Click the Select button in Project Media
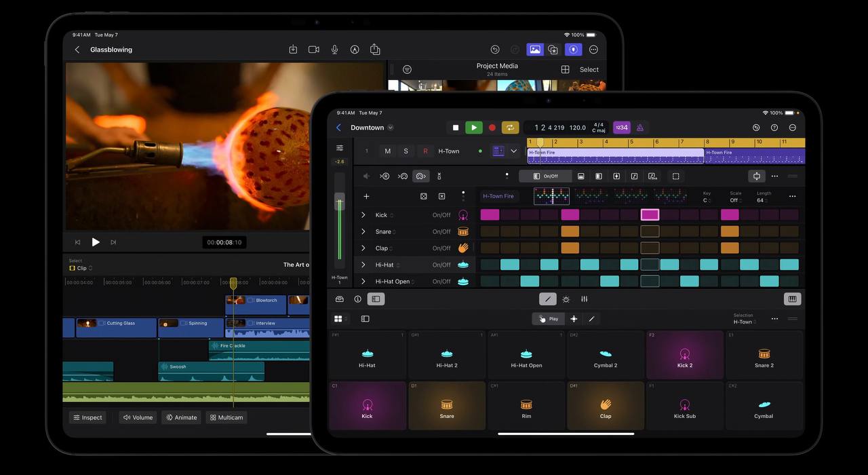Image resolution: width=868 pixels, height=475 pixels. pyautogui.click(x=589, y=70)
